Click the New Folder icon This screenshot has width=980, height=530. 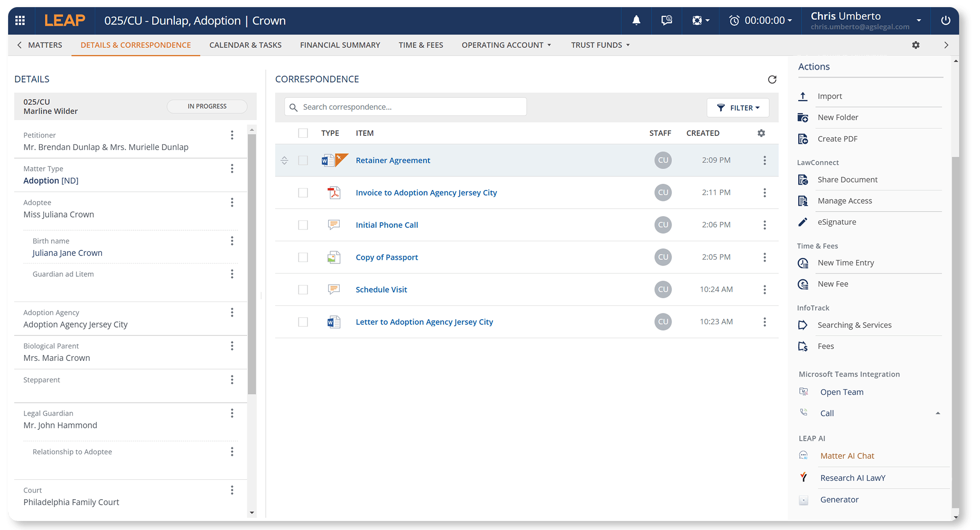point(803,117)
